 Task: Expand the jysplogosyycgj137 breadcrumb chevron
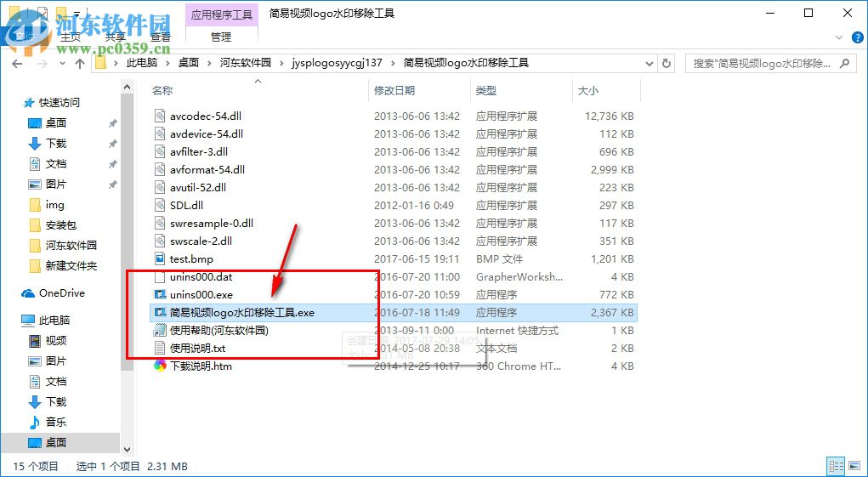[393, 63]
